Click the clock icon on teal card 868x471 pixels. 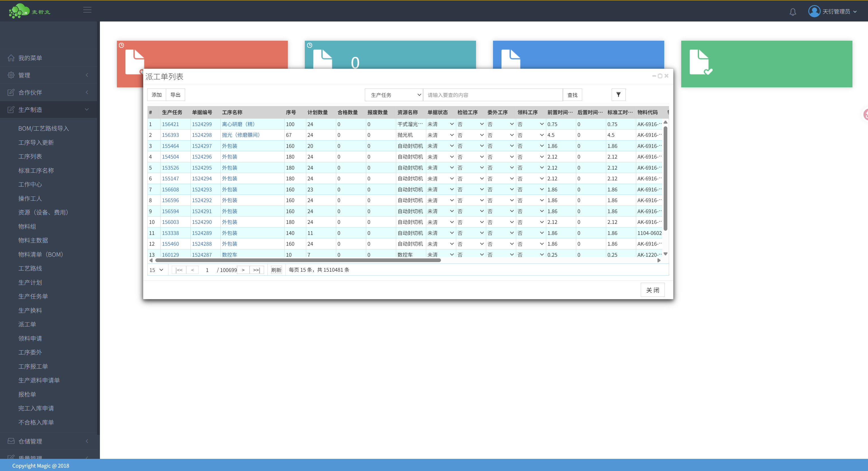[310, 45]
